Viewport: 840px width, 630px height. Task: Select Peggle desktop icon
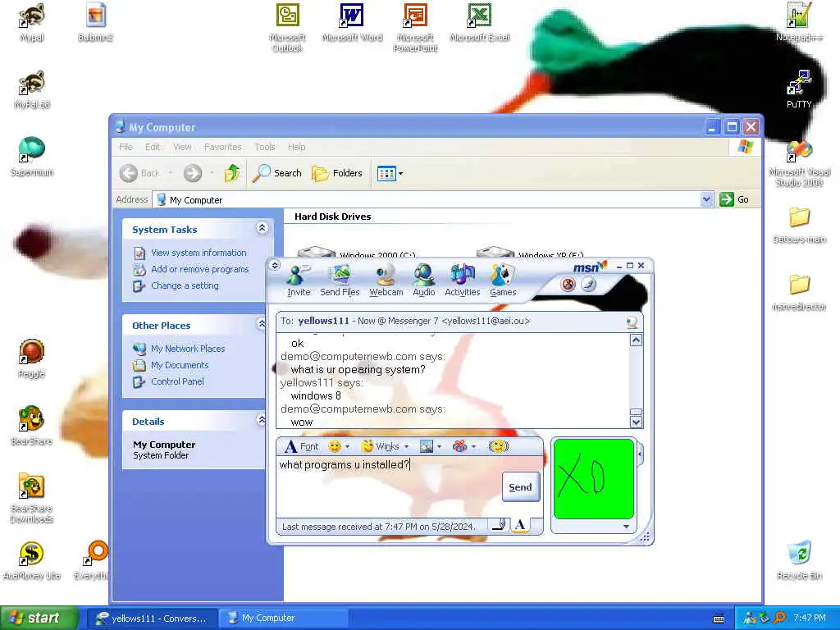(x=32, y=359)
